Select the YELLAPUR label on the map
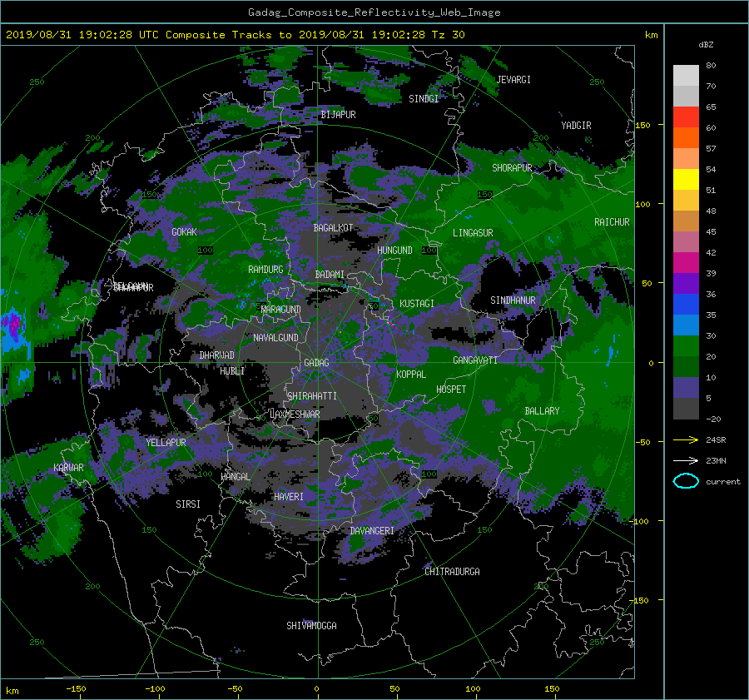 166,443
